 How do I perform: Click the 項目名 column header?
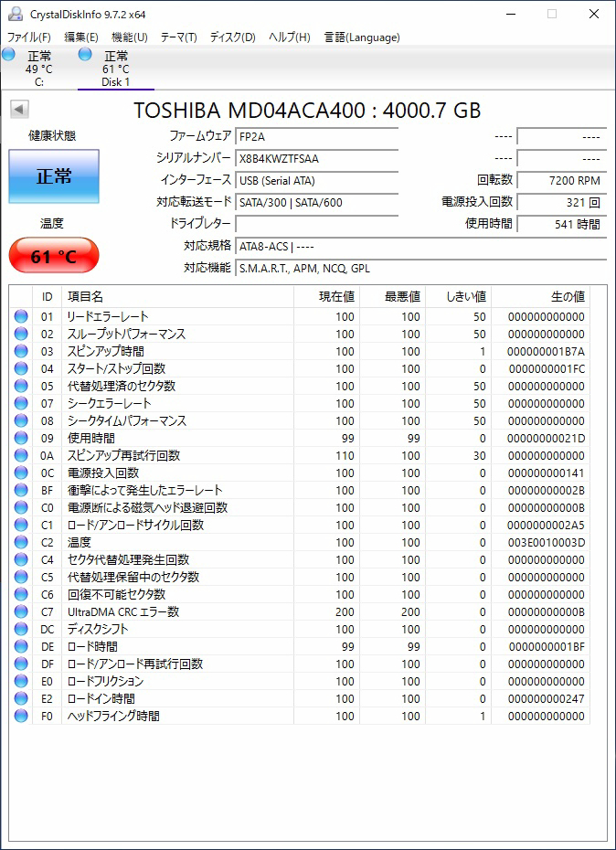click(x=177, y=296)
